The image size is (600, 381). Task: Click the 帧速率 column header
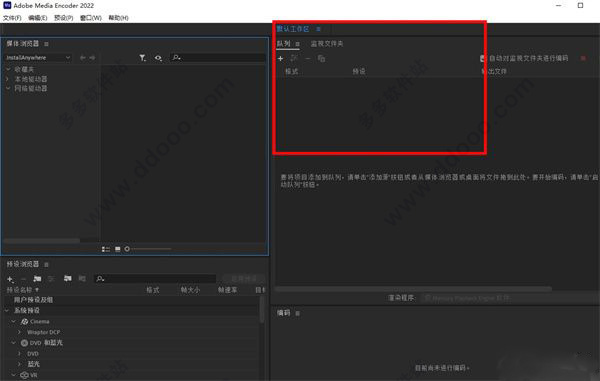pos(227,290)
